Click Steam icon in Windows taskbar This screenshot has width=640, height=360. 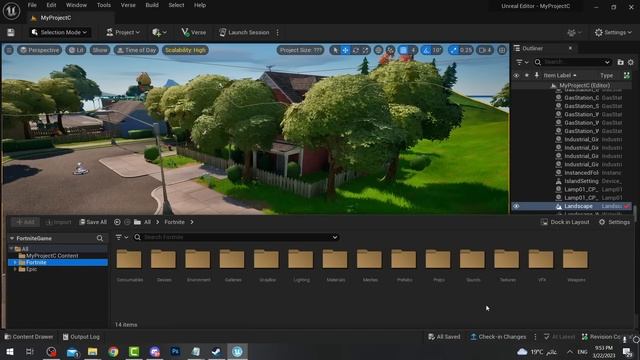click(216, 351)
